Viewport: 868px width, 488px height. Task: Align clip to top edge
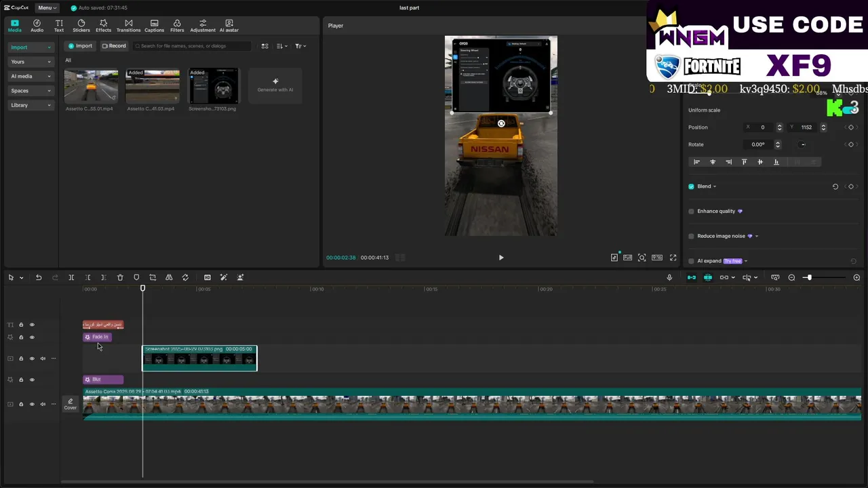click(x=744, y=162)
